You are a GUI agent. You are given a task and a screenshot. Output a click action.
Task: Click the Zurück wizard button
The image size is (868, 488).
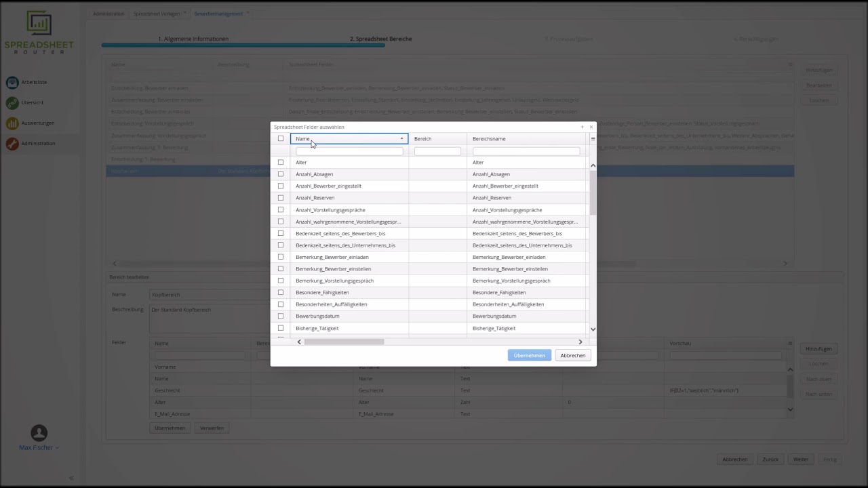(770, 459)
